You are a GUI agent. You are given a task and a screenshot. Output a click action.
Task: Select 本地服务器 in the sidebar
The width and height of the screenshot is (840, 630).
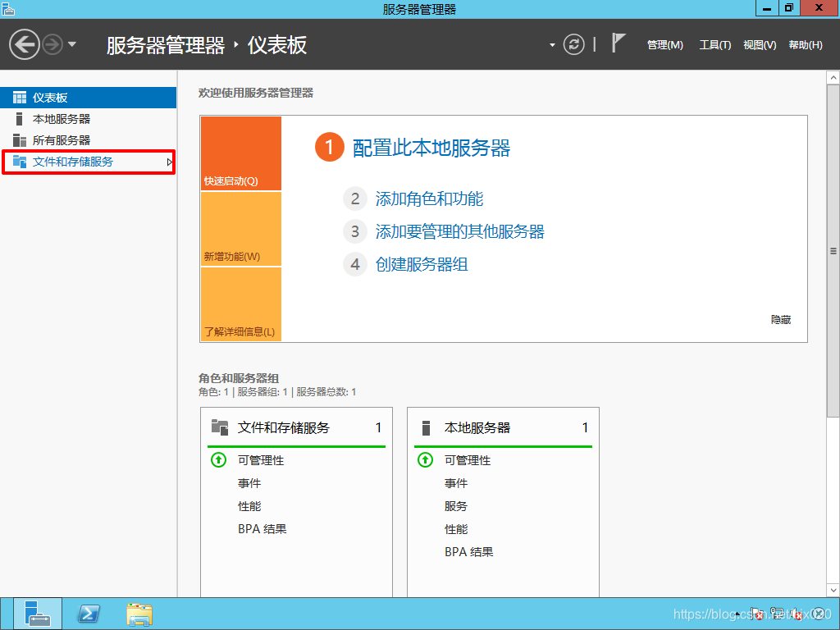[x=89, y=119]
